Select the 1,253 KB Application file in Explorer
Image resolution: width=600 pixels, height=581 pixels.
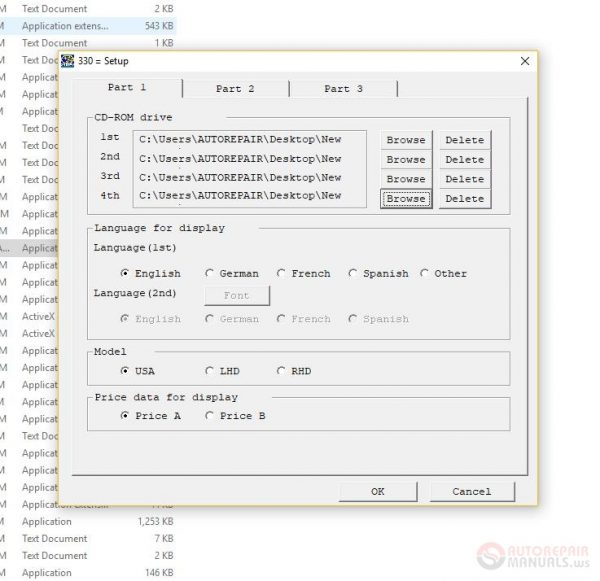point(88,522)
